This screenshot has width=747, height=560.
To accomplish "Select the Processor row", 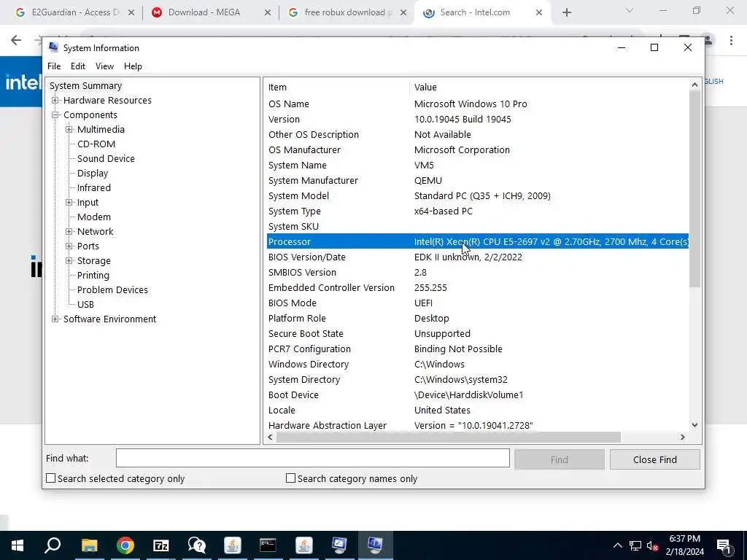I will 477,241.
